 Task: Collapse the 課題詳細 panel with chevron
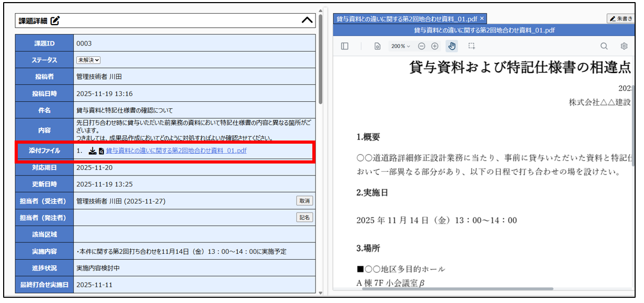(308, 20)
